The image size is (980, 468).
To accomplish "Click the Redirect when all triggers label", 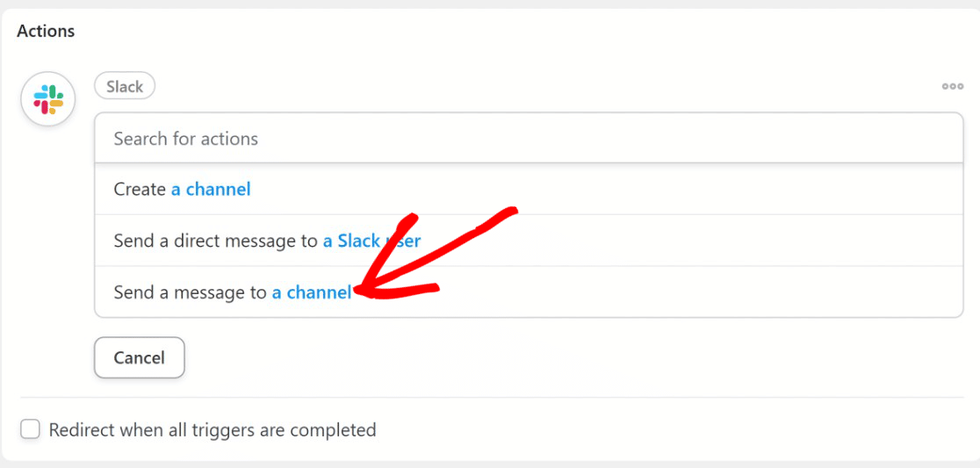I will coord(213,430).
